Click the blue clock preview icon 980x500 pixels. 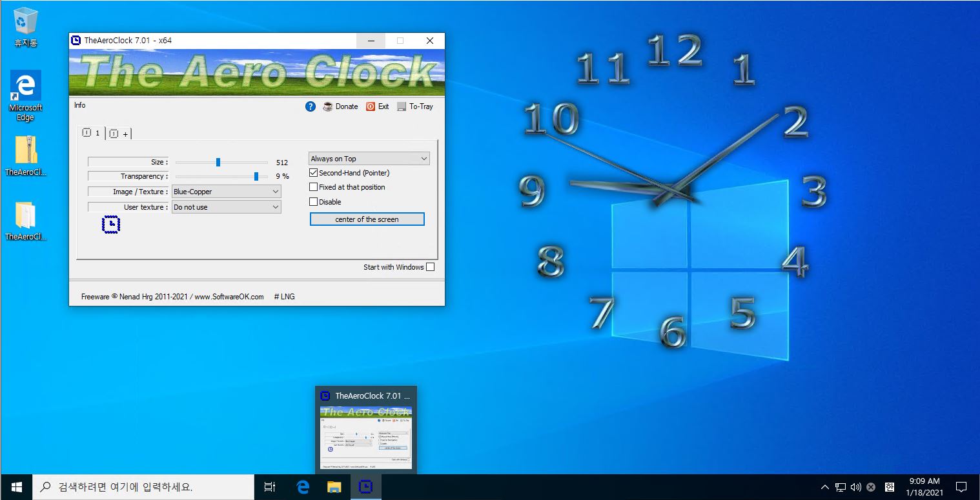111,225
